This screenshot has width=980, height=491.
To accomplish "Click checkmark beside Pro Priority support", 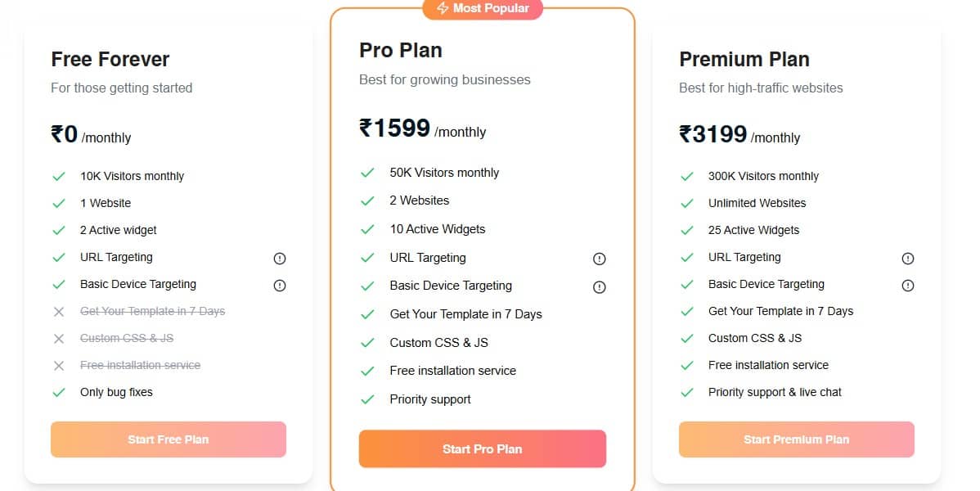I will [x=368, y=400].
